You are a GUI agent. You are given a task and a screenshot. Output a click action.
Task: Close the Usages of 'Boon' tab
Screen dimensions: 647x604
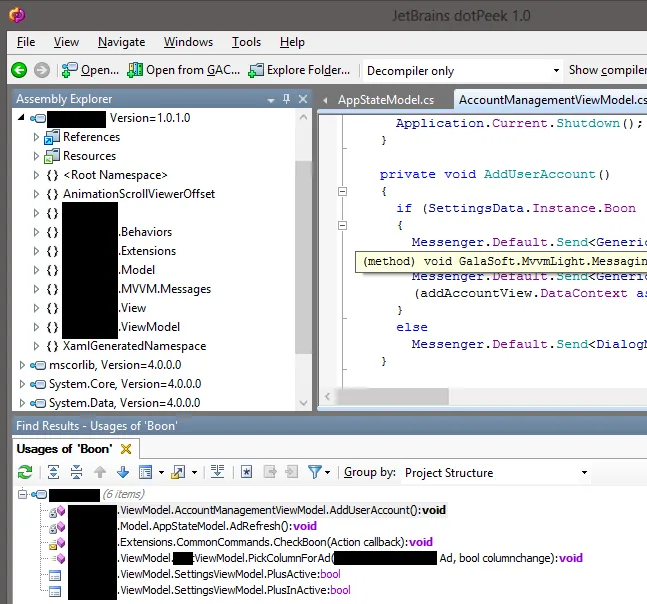click(x=126, y=449)
